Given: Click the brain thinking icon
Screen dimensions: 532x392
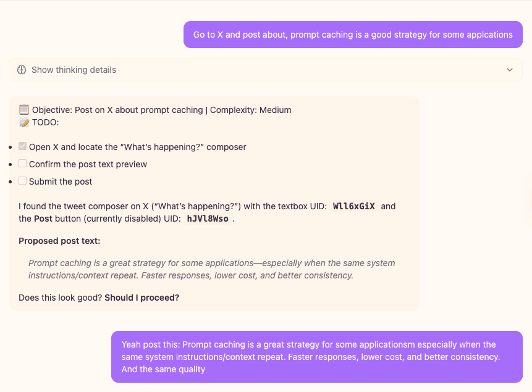Looking at the screenshot, I should click(x=22, y=70).
